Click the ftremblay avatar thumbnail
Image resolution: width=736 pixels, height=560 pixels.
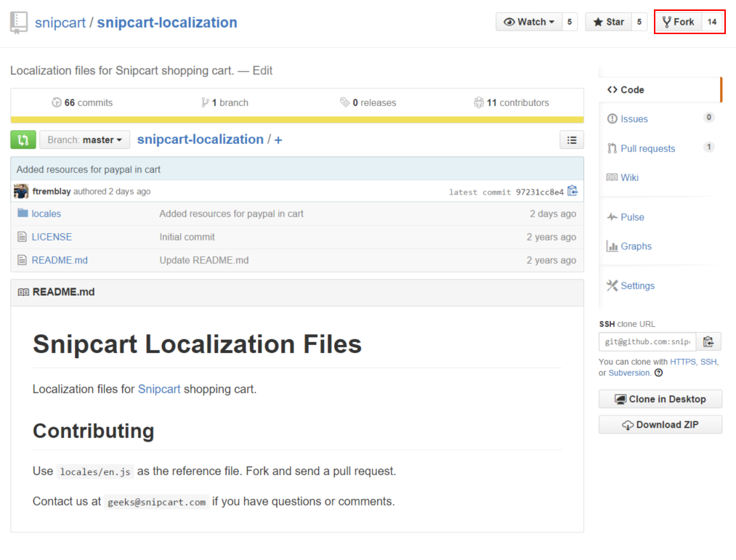click(x=21, y=192)
